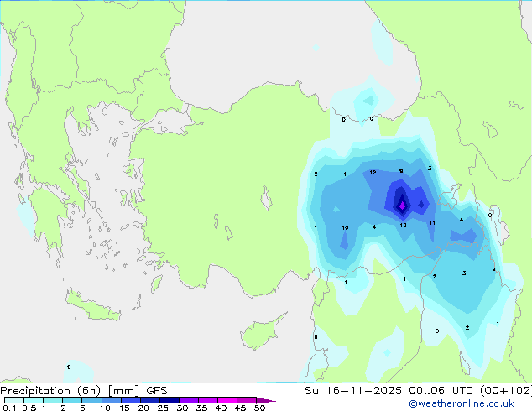Screen dimensions: 532x411
Task: Click the '0.5' legend scale label
Action: 29,408
